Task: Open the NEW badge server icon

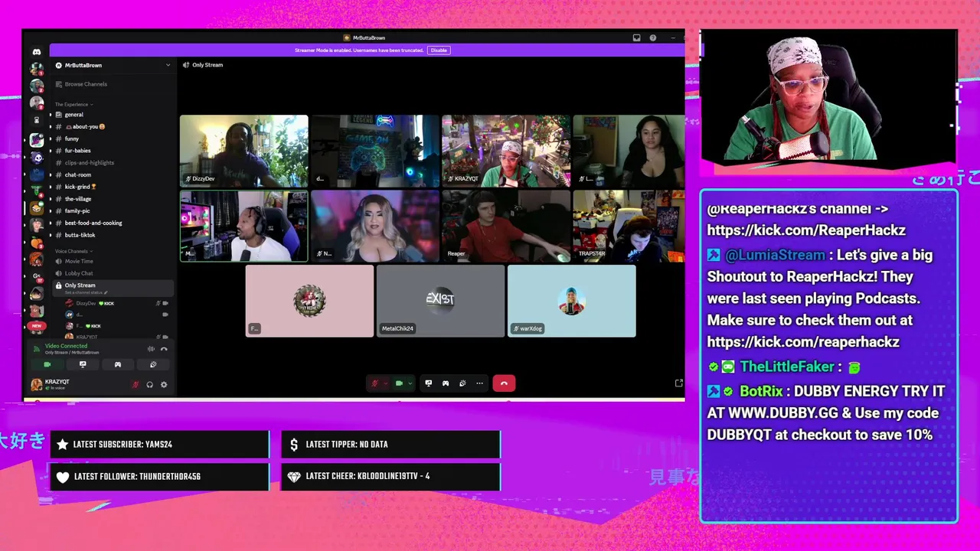Action: [36, 328]
